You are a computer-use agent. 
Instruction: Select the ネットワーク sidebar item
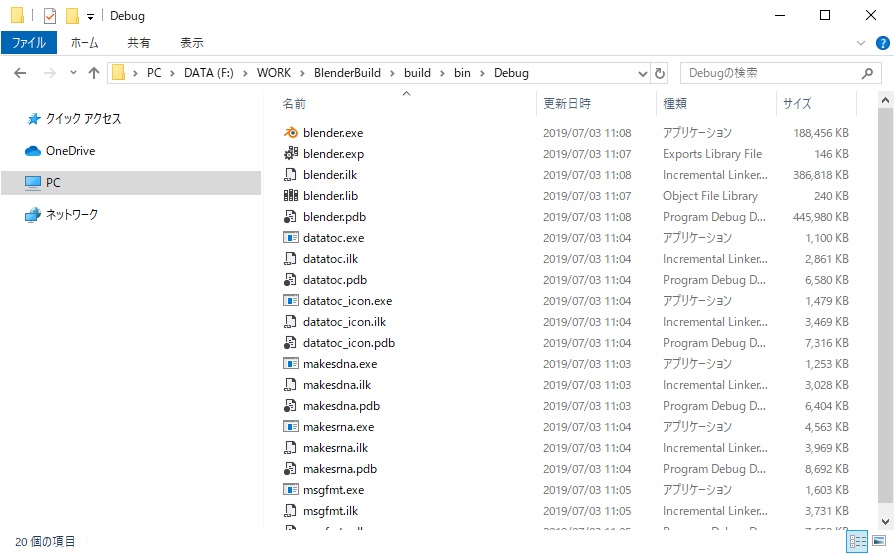(72, 215)
